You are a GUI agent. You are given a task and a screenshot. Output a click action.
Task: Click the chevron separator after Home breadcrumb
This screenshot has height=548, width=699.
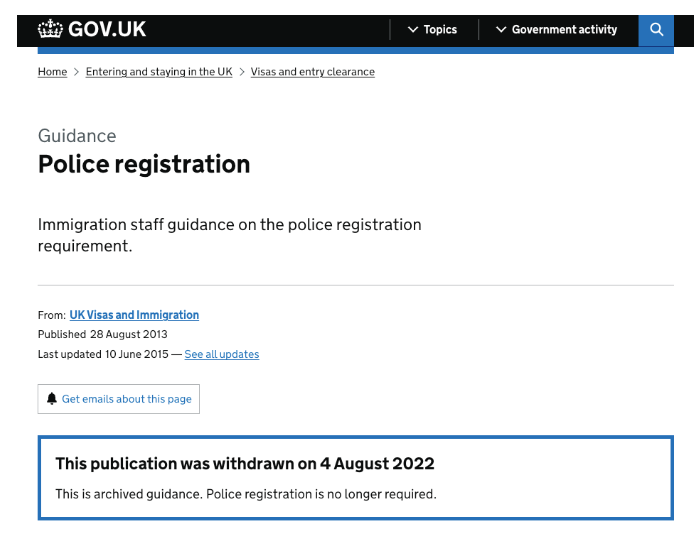coord(76,72)
